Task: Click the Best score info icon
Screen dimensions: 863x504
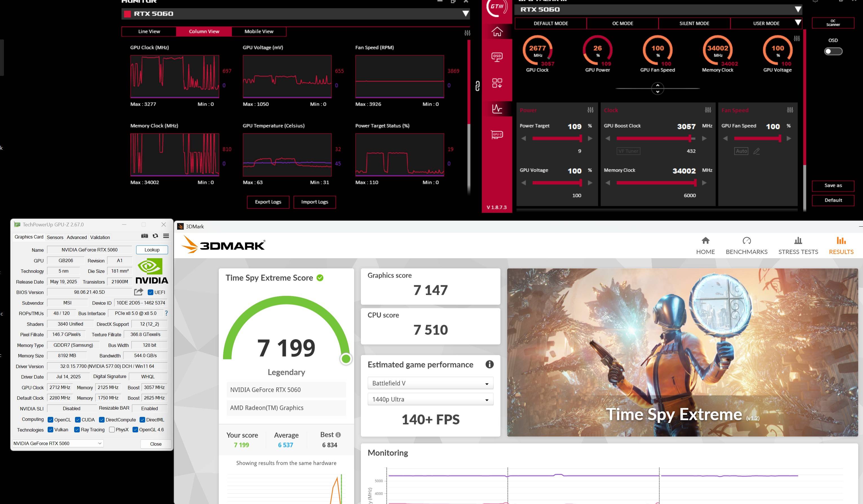Action: pyautogui.click(x=338, y=435)
